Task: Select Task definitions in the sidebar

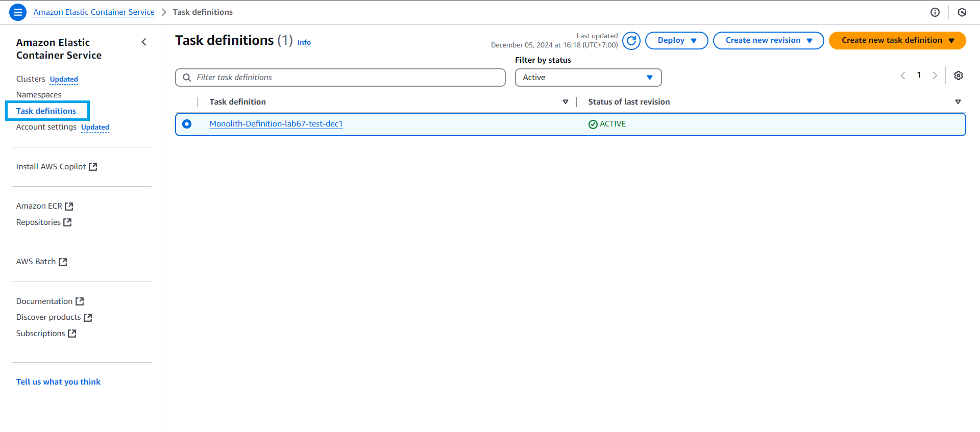Action: (46, 111)
